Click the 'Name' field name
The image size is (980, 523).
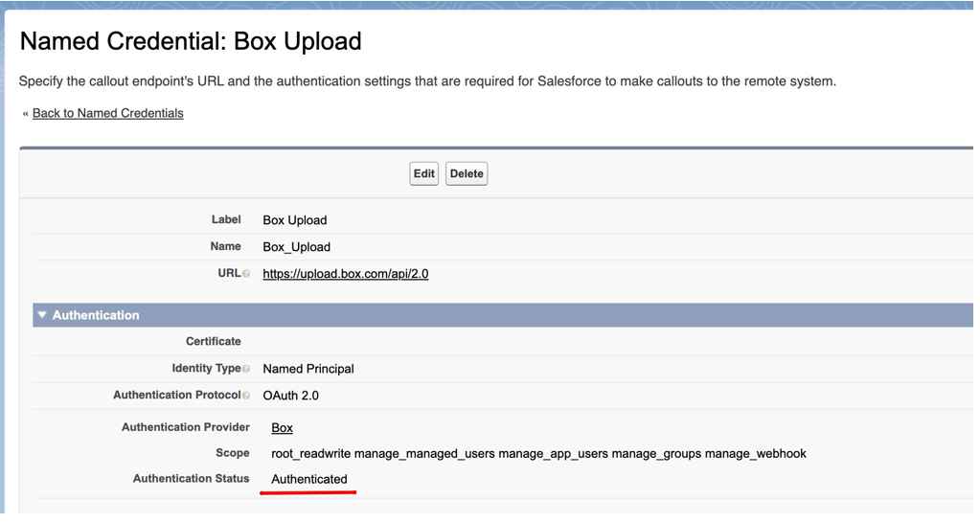(226, 246)
